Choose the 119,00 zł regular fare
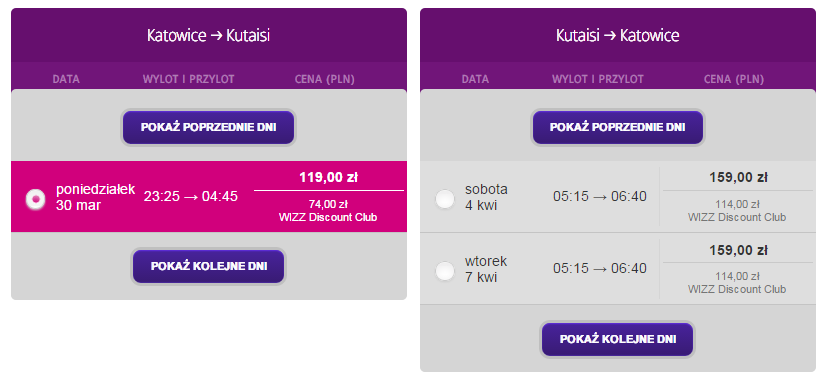Image resolution: width=825 pixels, height=379 pixels. coord(328,177)
